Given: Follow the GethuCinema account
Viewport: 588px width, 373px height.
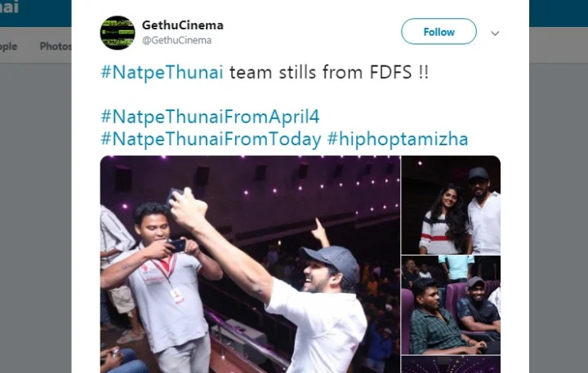Looking at the screenshot, I should click(439, 32).
